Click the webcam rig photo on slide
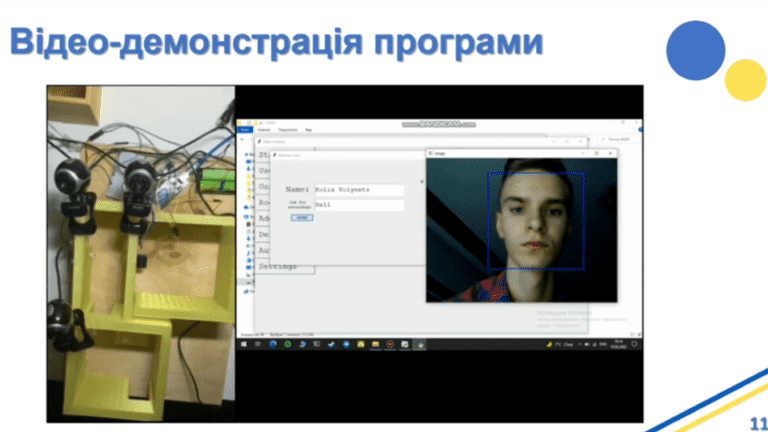The width and height of the screenshot is (768, 432). click(x=141, y=254)
